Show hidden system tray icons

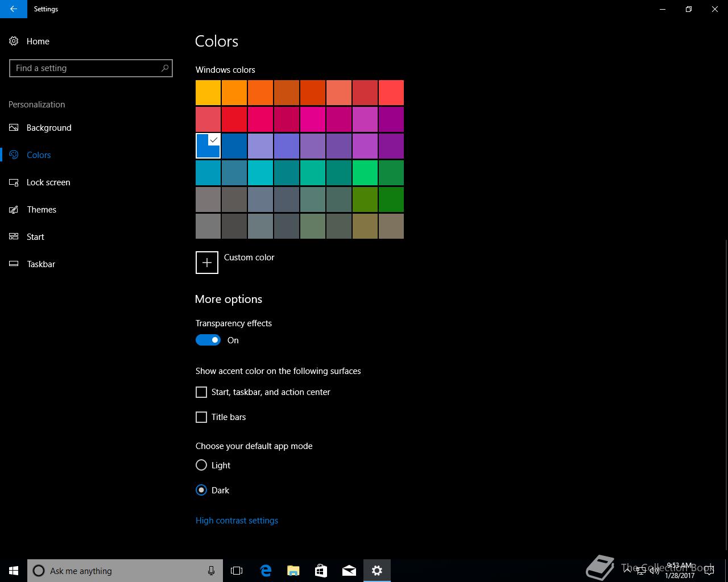[627, 571]
